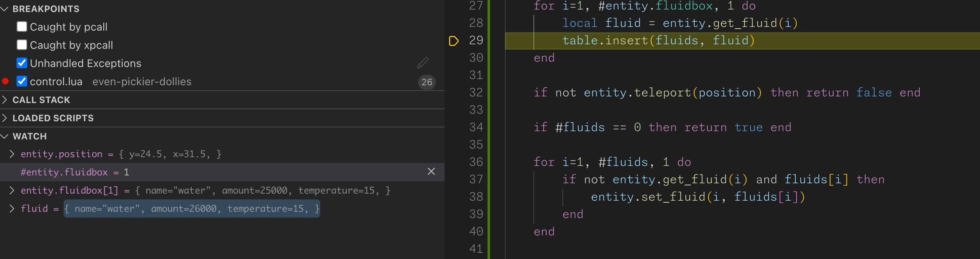This screenshot has width=980, height=259.
Task: Enable the Caught by xpcall checkbox
Action: (22, 45)
